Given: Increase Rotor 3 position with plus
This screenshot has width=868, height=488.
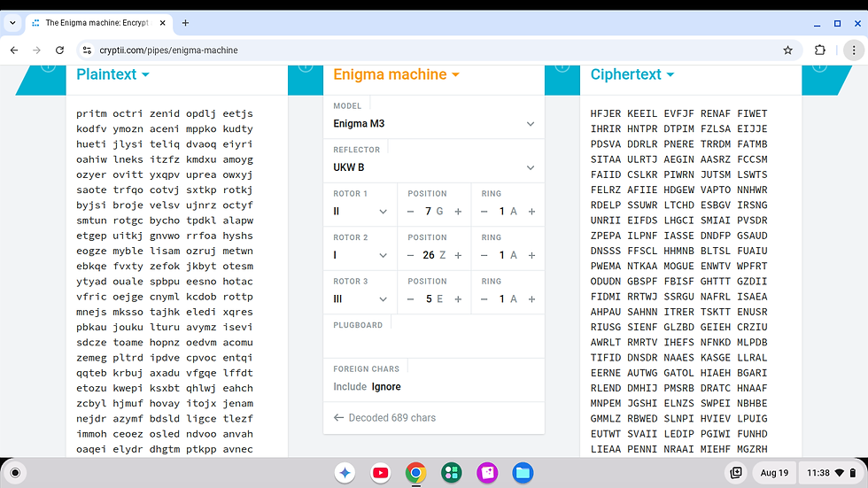Looking at the screenshot, I should 459,298.
